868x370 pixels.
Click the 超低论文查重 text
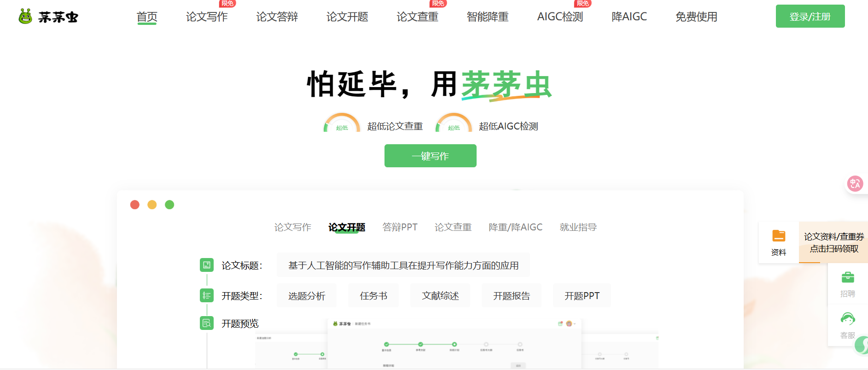[395, 126]
